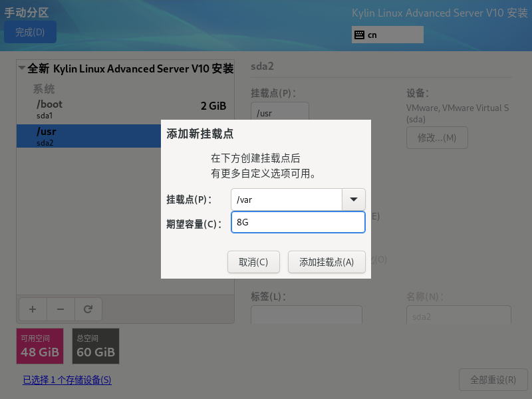532x399 pixels.
Task: Select the /boot sda1 partition row
Action: click(x=125, y=109)
